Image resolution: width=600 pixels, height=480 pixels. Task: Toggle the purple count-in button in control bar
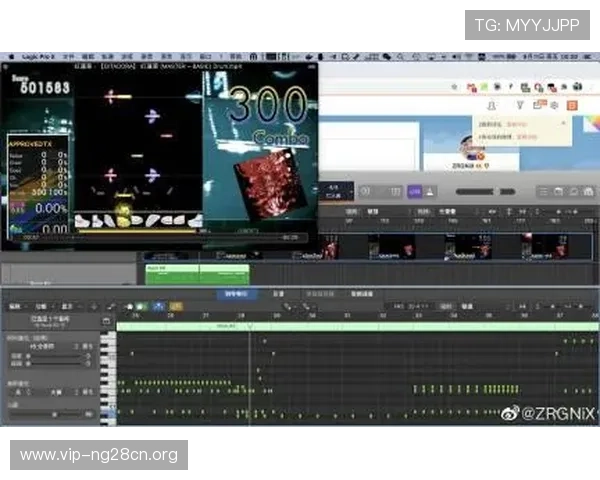click(x=414, y=191)
